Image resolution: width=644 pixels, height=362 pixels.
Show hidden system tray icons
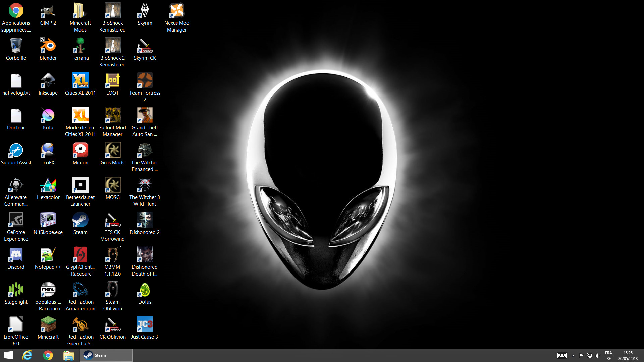pos(573,356)
